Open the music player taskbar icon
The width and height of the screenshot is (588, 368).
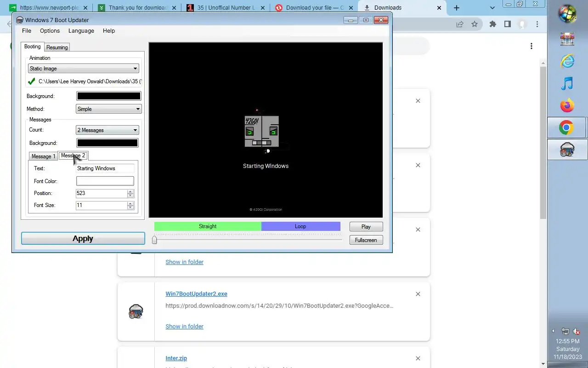pos(567,83)
